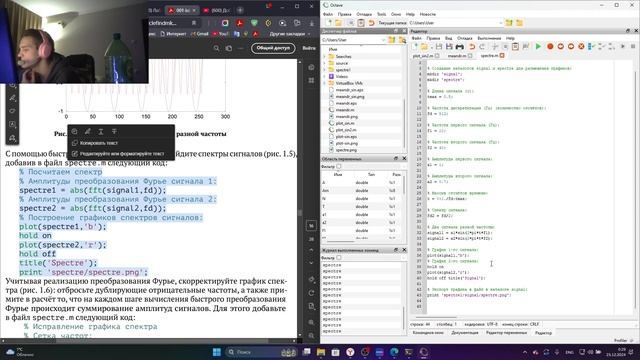Save the file in Octave editor toolbar
The height and width of the screenshot is (360, 640).
click(x=439, y=47)
